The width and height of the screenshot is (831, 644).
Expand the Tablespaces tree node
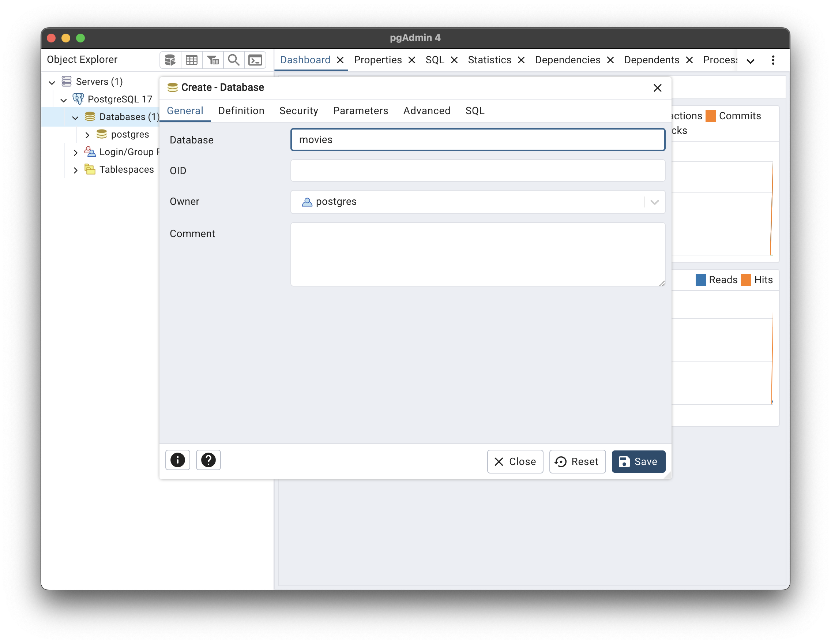(x=75, y=170)
